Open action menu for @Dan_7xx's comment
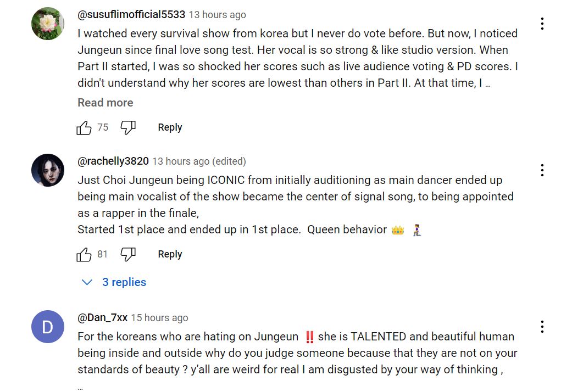Screen dimensions: 561x392 (542, 327)
